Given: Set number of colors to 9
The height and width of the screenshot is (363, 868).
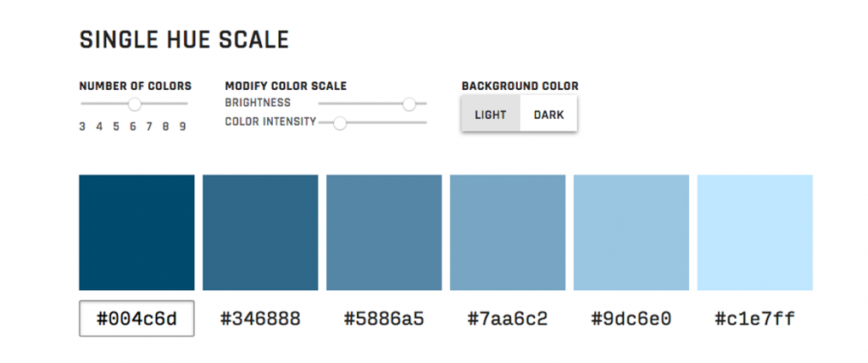Looking at the screenshot, I should 182,127.
